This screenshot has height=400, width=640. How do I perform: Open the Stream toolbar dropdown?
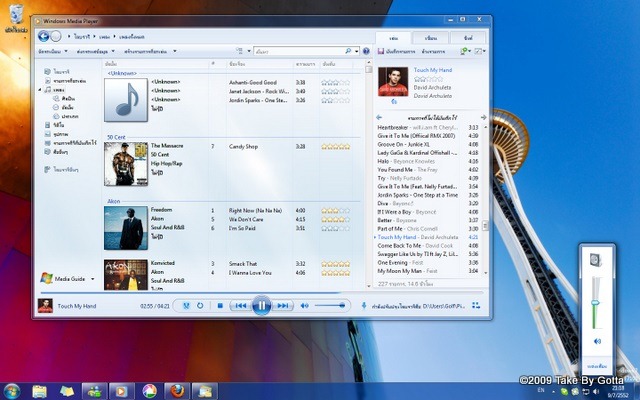click(95, 51)
